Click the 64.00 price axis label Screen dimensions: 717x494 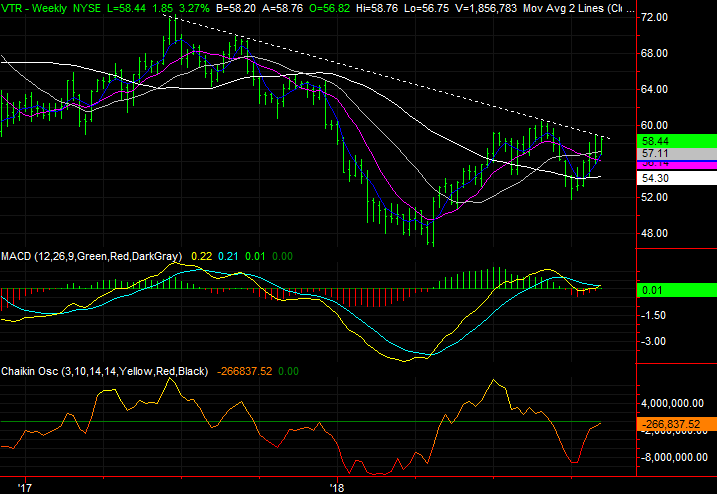point(654,89)
